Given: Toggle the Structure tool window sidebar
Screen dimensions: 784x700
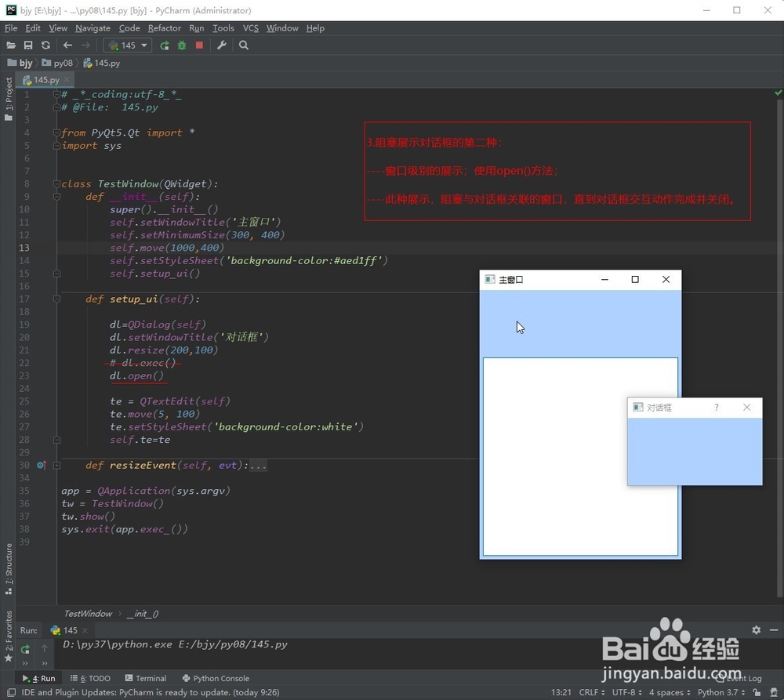Looking at the screenshot, I should [8, 570].
